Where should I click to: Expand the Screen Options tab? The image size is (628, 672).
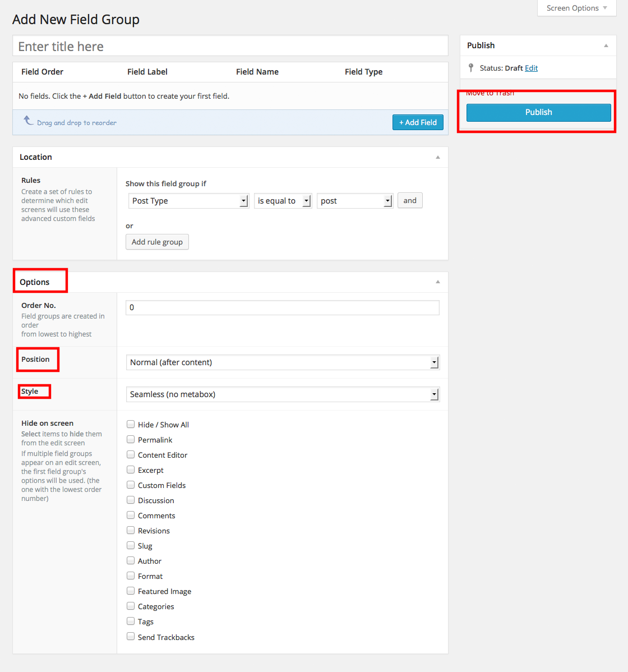tap(576, 8)
